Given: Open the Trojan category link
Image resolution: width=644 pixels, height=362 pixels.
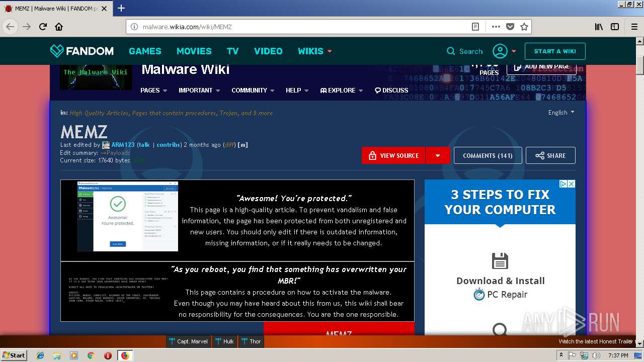Looking at the screenshot, I should coord(228,113).
